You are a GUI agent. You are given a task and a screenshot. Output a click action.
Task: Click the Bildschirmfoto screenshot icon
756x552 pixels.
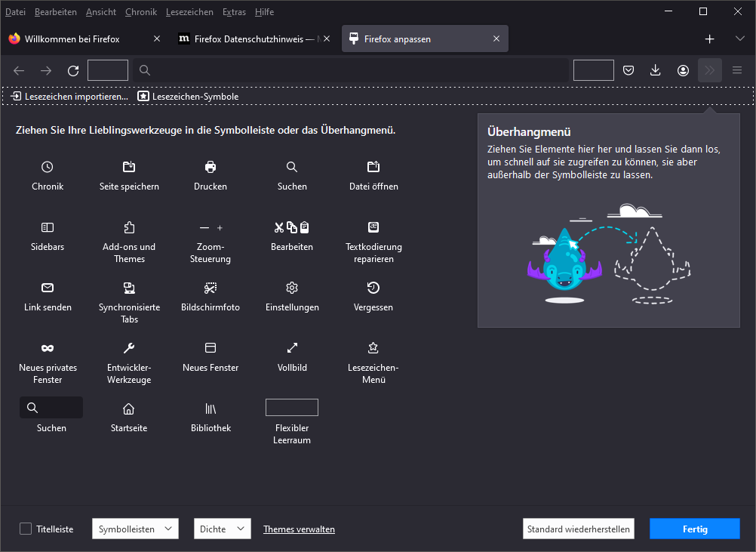point(211,288)
